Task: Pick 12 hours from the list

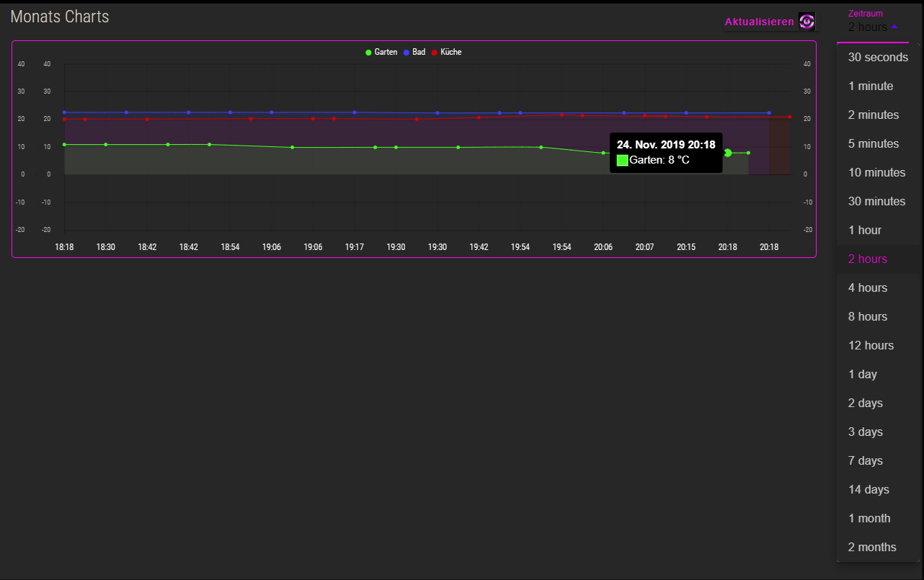Action: 878,345
